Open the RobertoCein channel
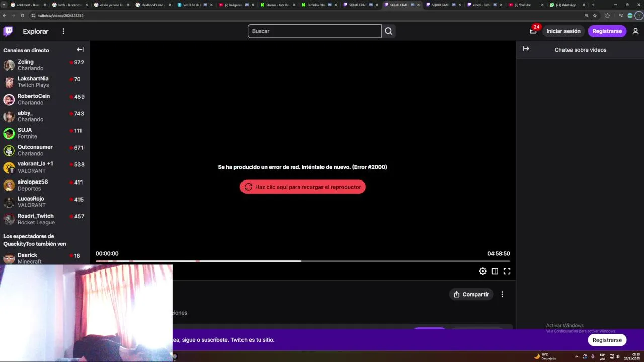The image size is (644, 362). pos(45,99)
